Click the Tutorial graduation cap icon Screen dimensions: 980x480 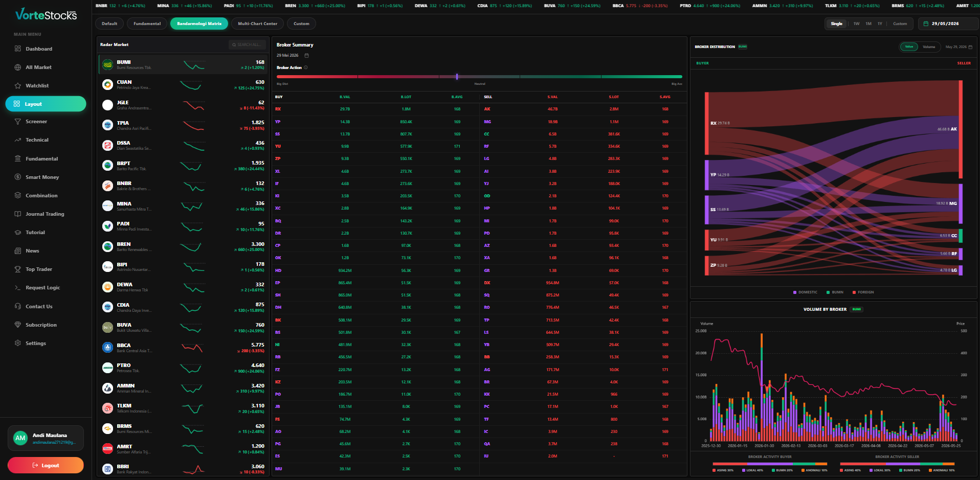tap(17, 232)
